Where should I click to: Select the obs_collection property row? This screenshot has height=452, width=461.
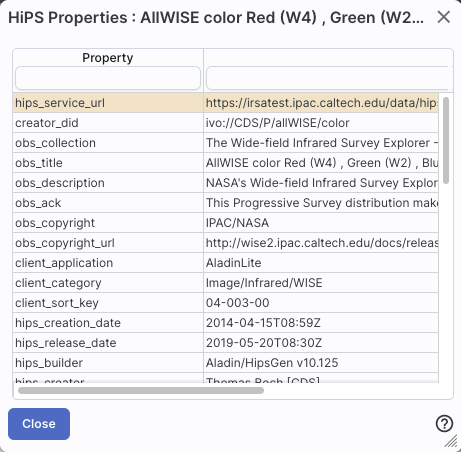point(226,143)
